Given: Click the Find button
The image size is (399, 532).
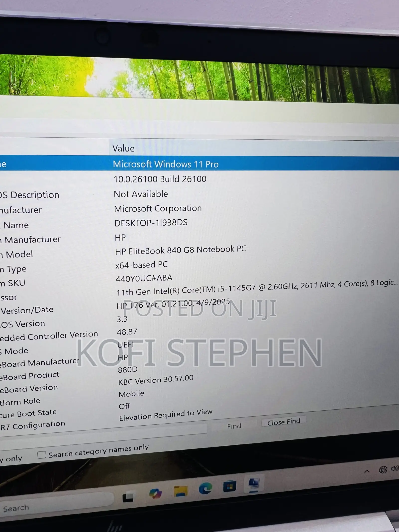Looking at the screenshot, I should [x=234, y=426].
